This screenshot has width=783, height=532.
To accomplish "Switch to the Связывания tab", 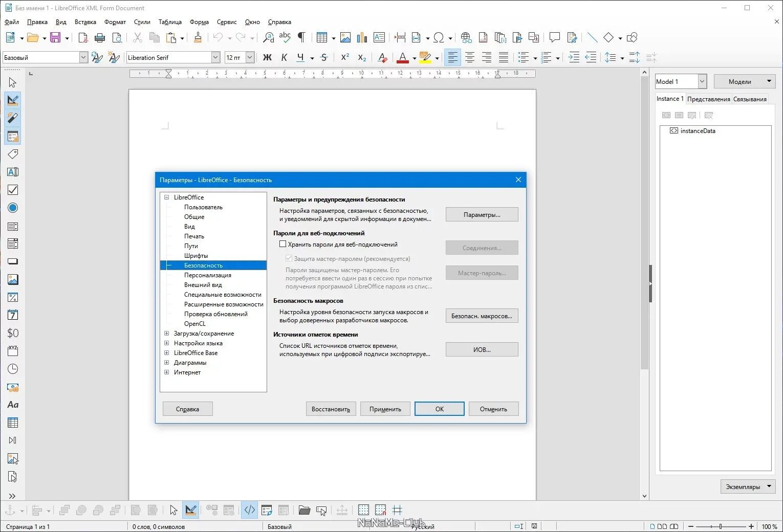I will (750, 99).
